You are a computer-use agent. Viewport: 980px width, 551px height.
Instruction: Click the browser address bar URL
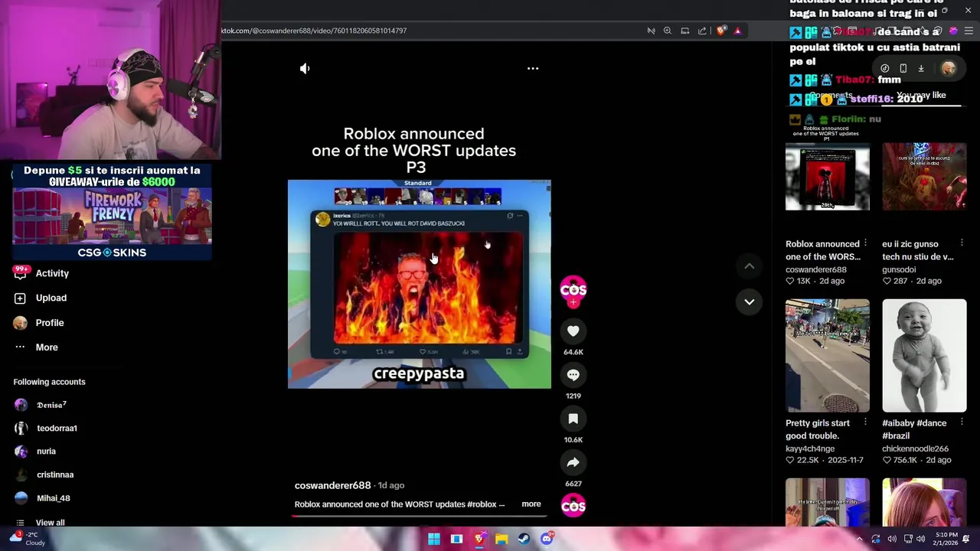(x=315, y=31)
